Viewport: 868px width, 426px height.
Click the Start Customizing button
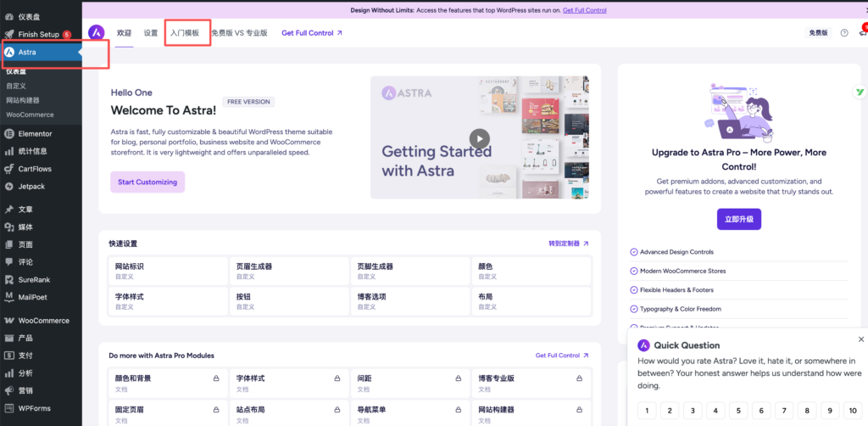click(147, 182)
